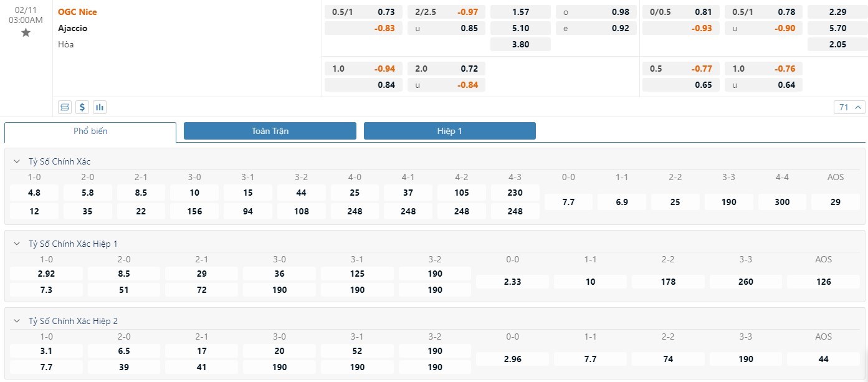Switch to the Hiệp 1 tab
This screenshot has height=382, width=868.
click(449, 131)
